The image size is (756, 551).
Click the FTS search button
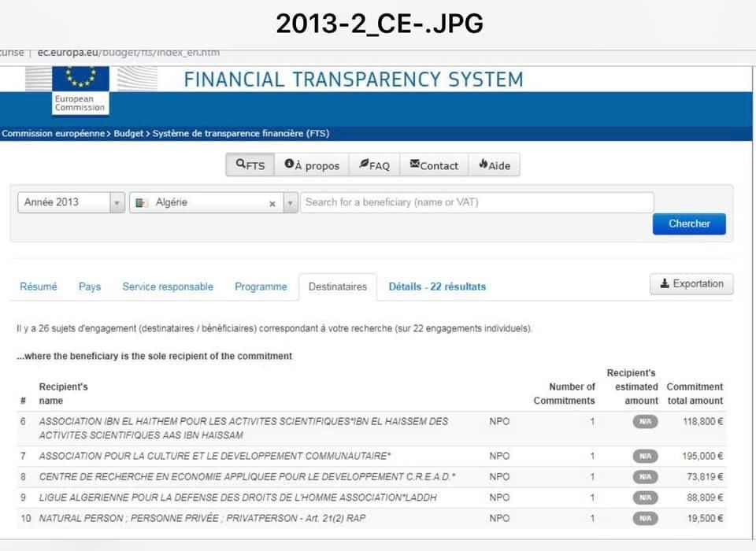point(250,165)
